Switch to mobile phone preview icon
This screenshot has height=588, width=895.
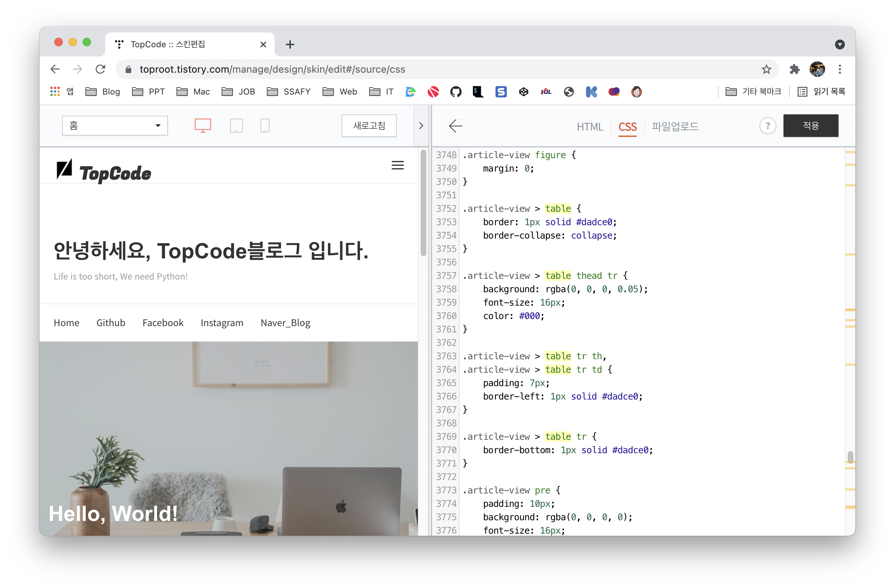point(265,126)
